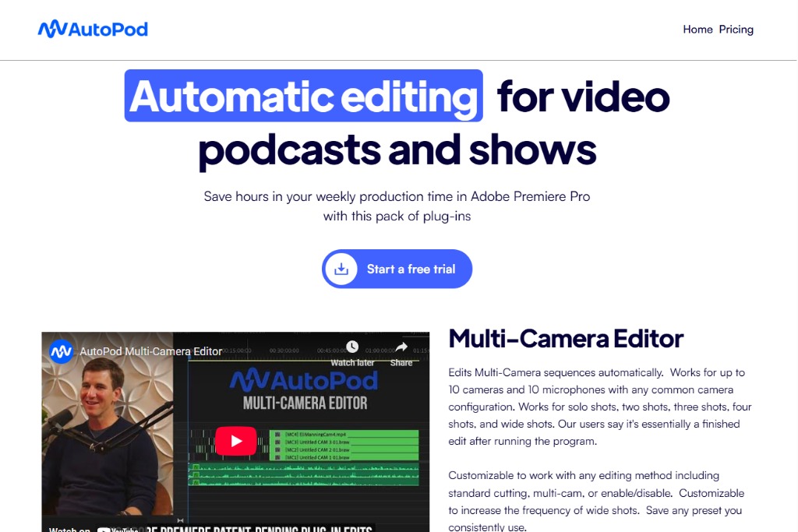Click the Start a free trial button
The width and height of the screenshot is (798, 532).
[397, 269]
